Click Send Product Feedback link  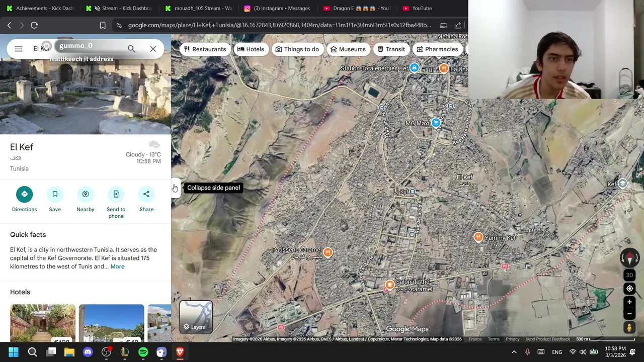(x=547, y=339)
